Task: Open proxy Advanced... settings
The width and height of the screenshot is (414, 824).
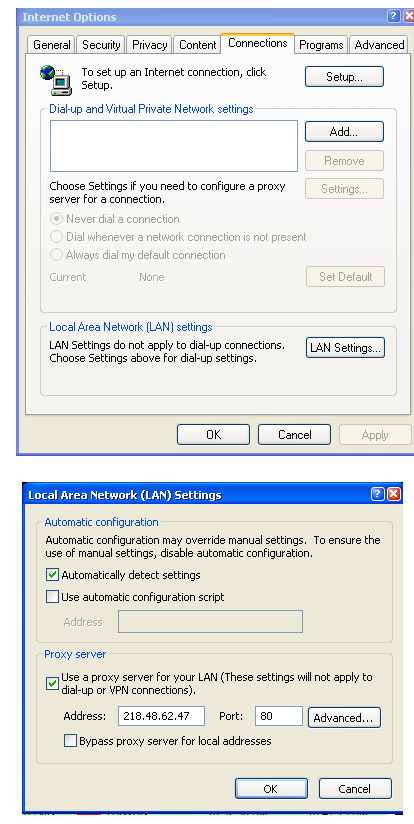Action: pyautogui.click(x=344, y=718)
